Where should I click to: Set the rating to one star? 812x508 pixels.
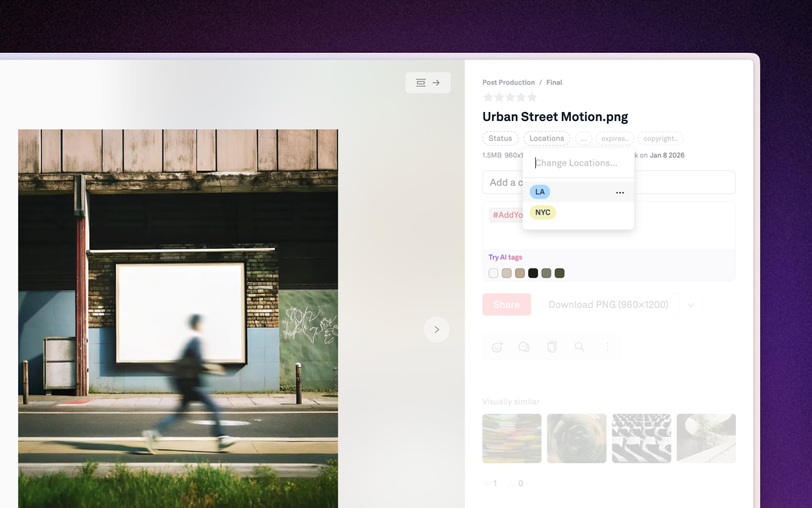coord(488,98)
